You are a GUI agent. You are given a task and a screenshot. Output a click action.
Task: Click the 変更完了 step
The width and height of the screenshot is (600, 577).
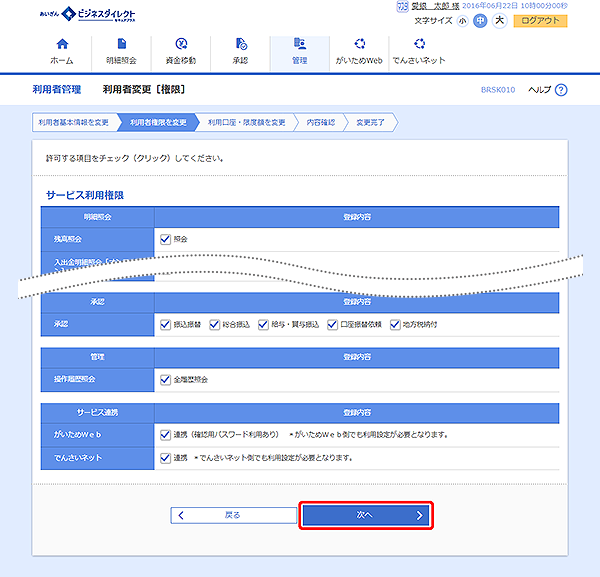(370, 122)
